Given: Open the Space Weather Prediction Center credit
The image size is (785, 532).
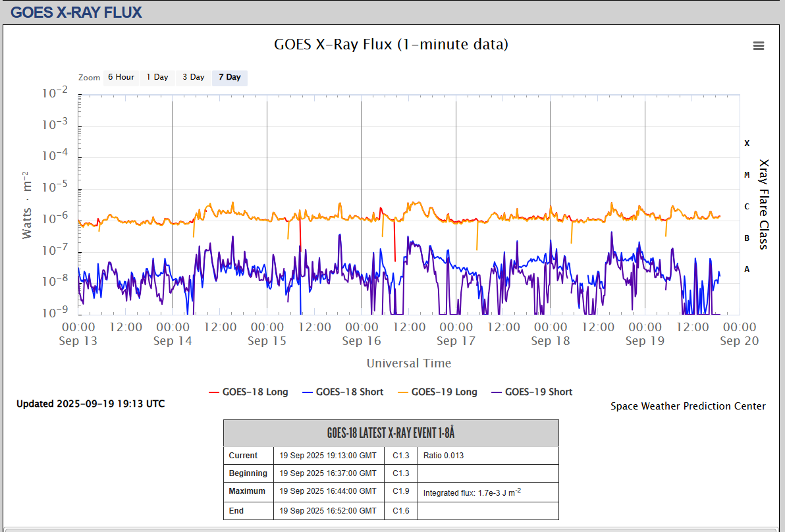Looking at the screenshot, I should tap(688, 406).
